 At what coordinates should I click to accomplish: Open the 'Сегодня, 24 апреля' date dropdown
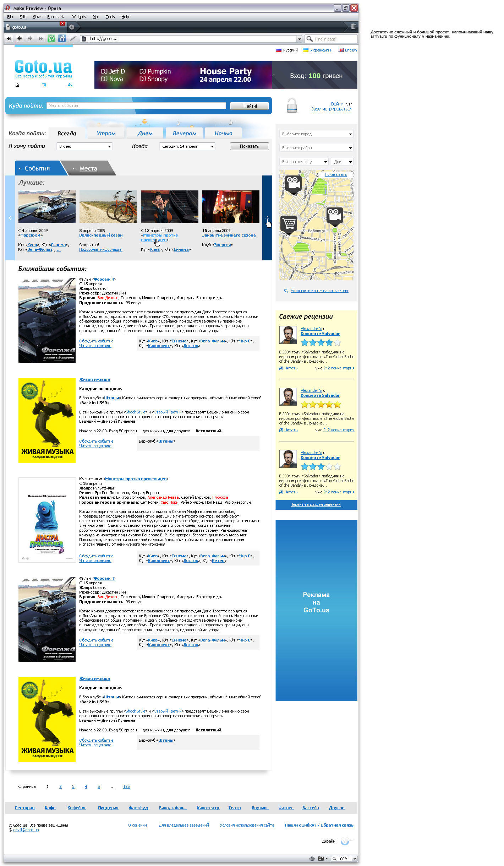187,146
